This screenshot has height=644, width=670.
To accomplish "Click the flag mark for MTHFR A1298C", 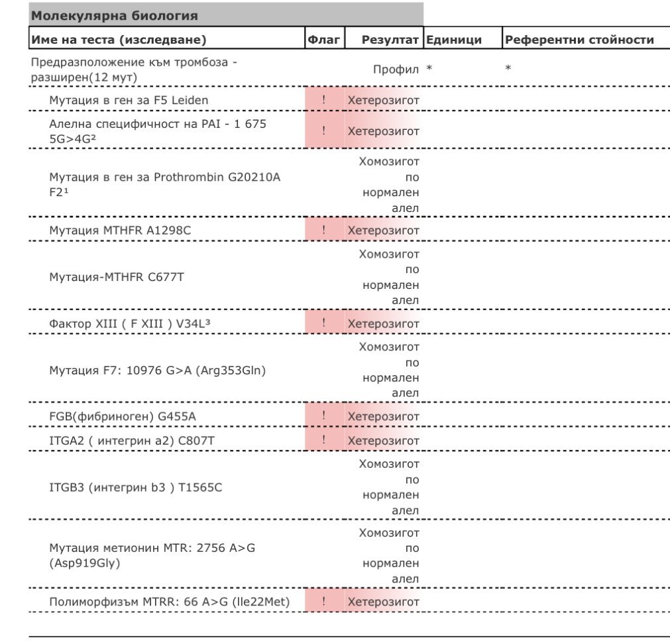I will click(x=324, y=231).
